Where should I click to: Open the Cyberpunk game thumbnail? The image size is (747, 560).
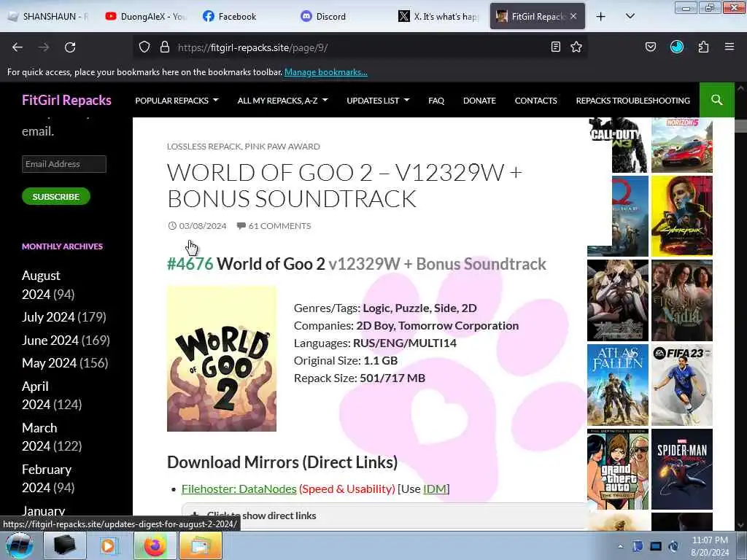coord(682,216)
